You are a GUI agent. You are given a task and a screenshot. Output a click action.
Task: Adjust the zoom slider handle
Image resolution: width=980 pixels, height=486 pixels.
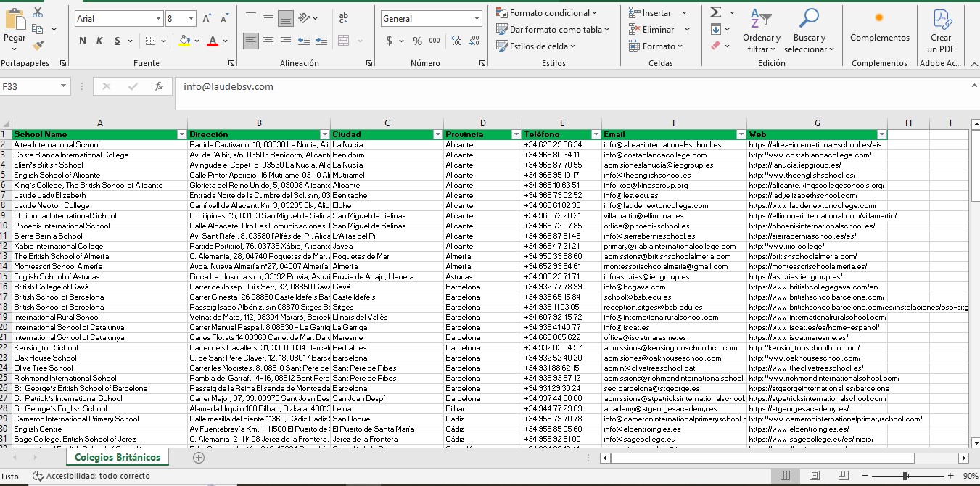[x=905, y=476]
